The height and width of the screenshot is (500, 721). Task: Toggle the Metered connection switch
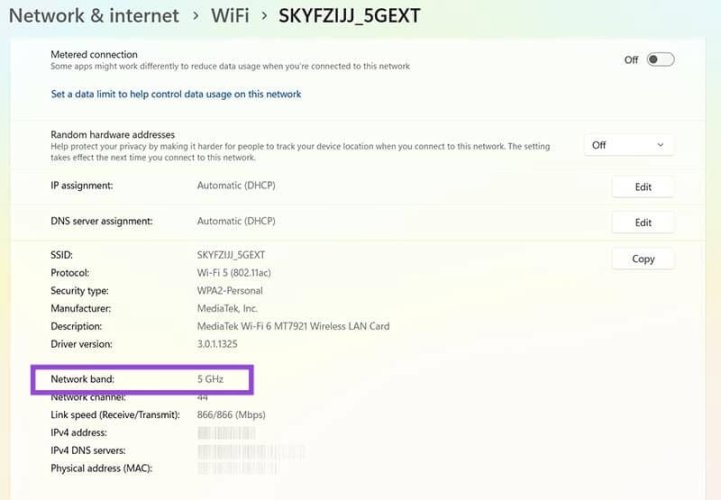660,60
